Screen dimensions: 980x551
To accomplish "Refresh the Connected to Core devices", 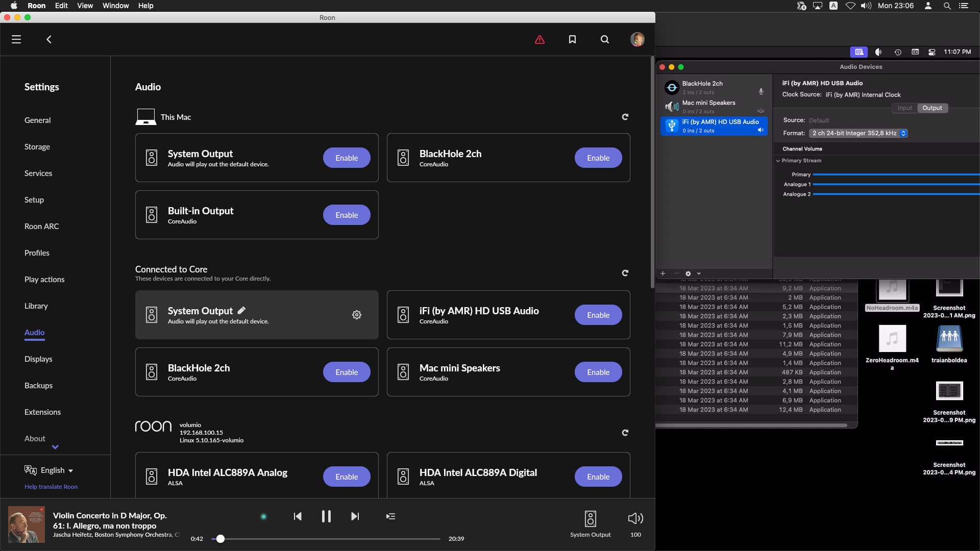I will pos(625,273).
